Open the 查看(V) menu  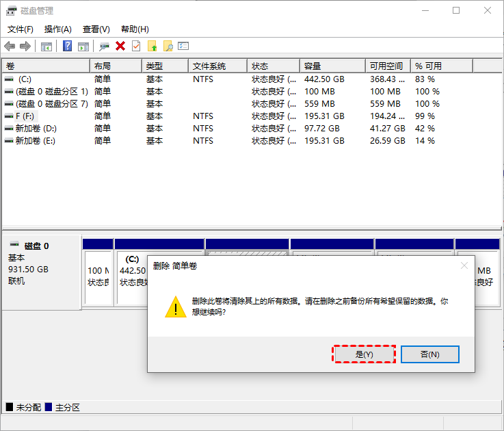click(x=96, y=29)
